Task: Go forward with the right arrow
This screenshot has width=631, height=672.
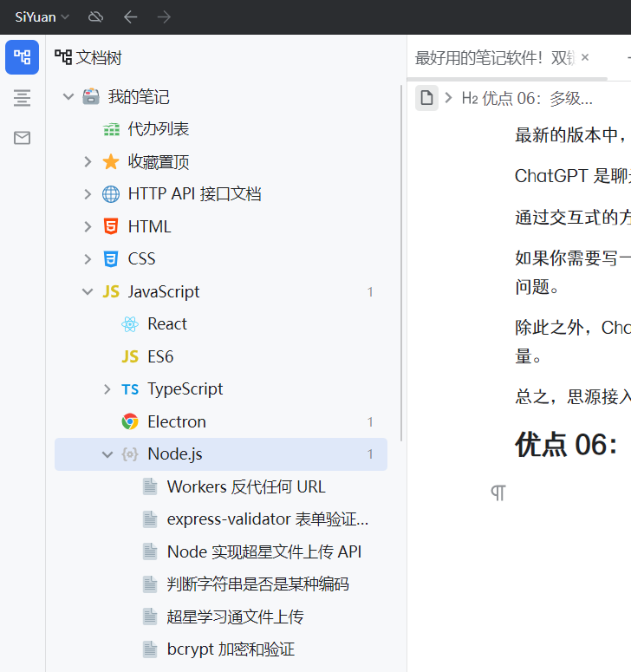Action: pos(164,17)
